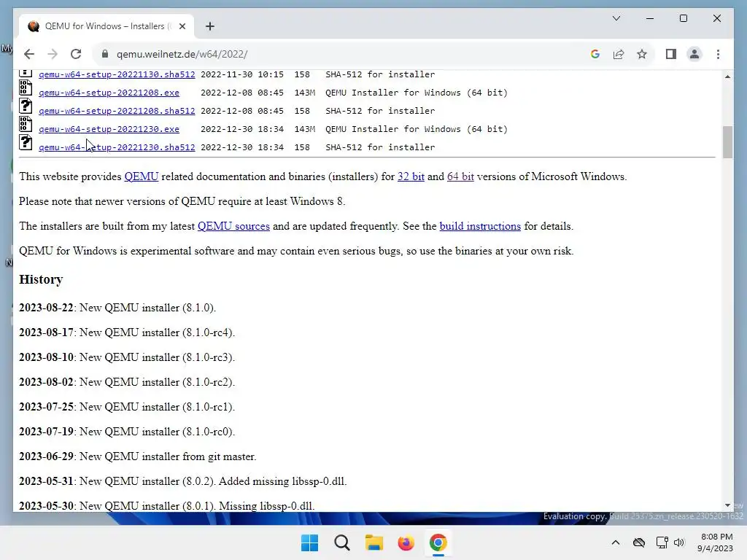Open the volume tray icon
Viewport: 747px width, 560px height.
pos(679,542)
